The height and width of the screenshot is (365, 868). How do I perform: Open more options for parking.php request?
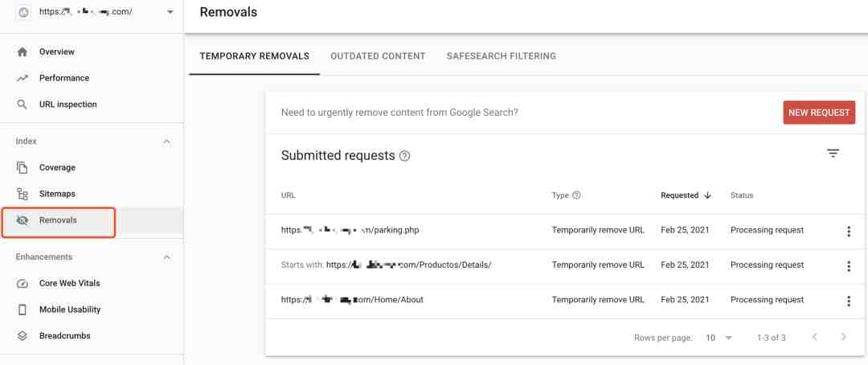click(848, 232)
